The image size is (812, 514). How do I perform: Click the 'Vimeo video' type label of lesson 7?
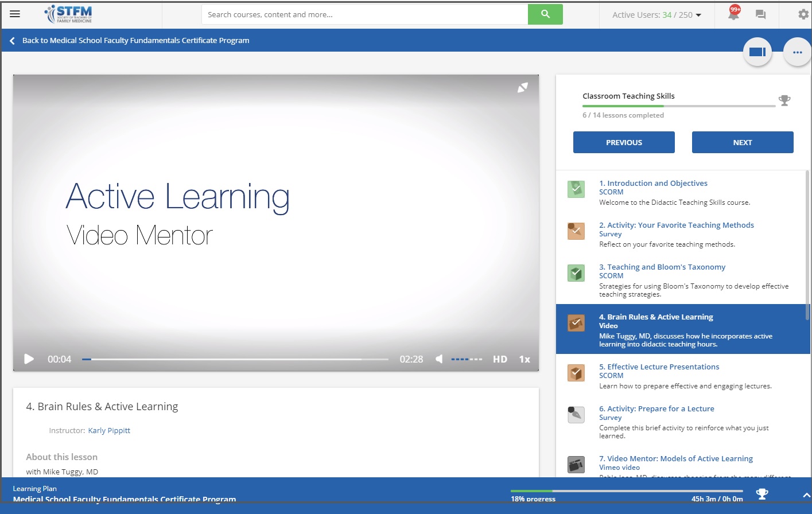click(619, 468)
